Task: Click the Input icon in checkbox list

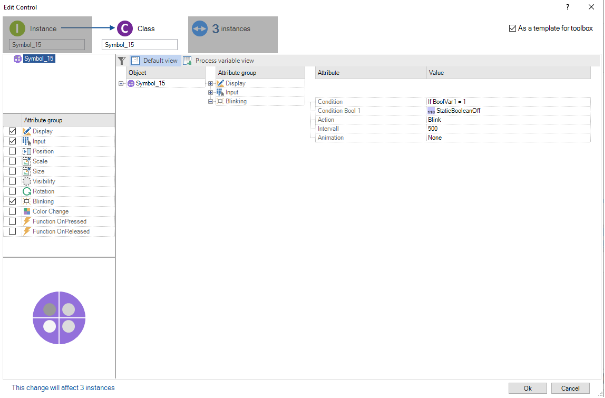Action: 27,141
